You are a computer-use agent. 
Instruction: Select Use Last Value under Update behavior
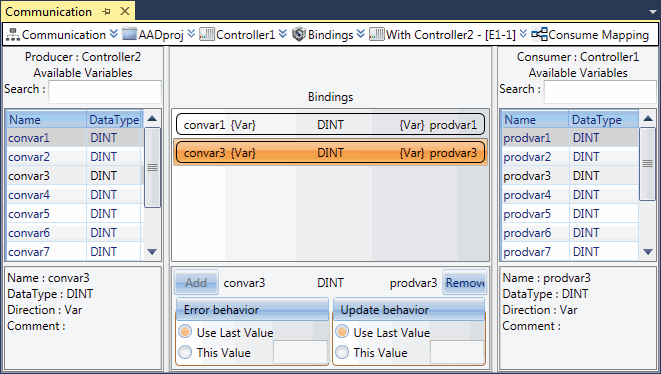[x=342, y=332]
